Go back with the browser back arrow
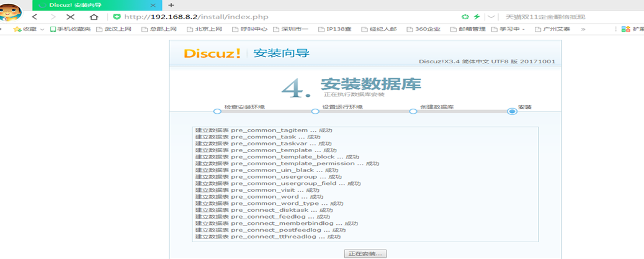Image resolution: width=644 pixels, height=259 pixels. click(x=35, y=17)
